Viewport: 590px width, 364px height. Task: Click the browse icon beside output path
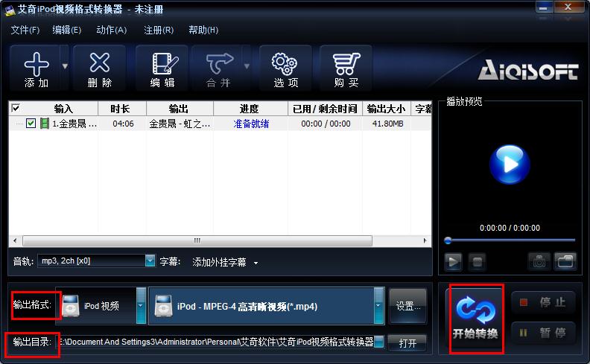pos(379,342)
